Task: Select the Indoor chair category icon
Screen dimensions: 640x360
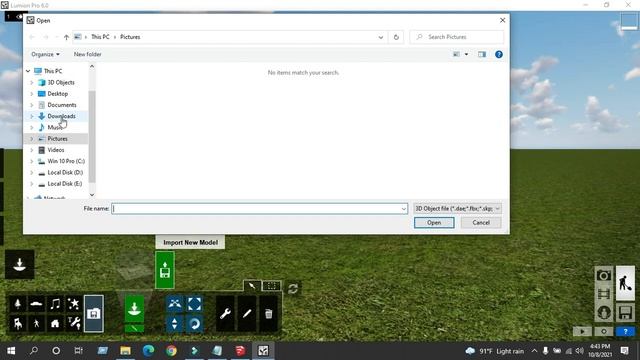Action: [18, 323]
